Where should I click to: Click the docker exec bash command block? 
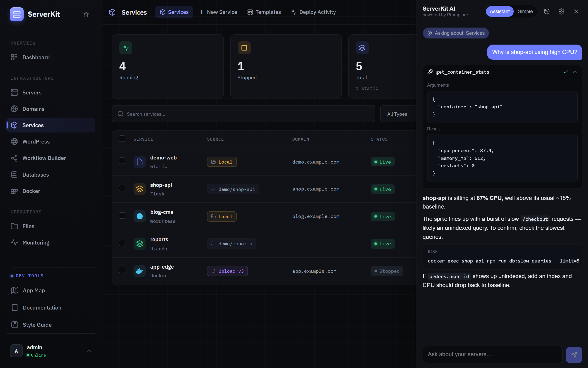502,257
